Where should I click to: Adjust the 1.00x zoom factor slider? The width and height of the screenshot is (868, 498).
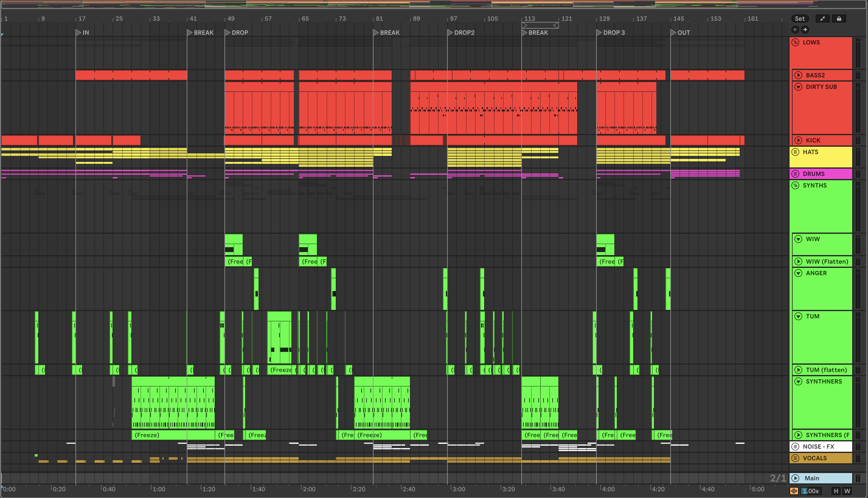point(810,491)
